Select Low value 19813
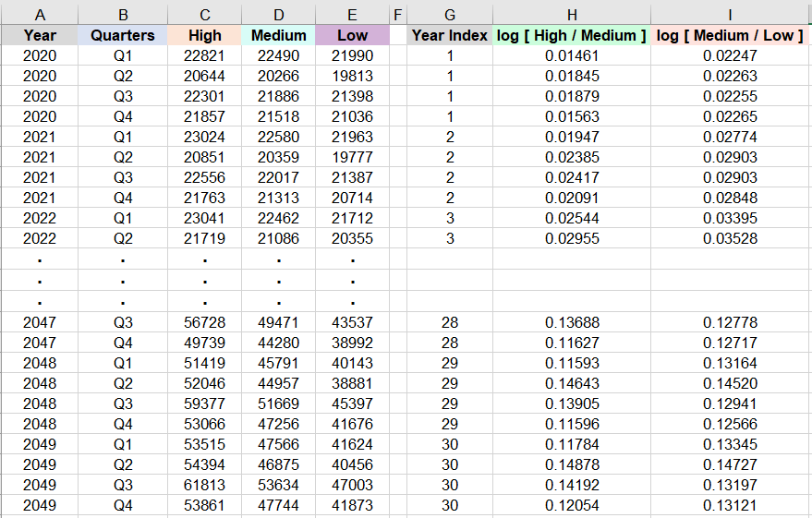812x518 pixels. point(352,76)
